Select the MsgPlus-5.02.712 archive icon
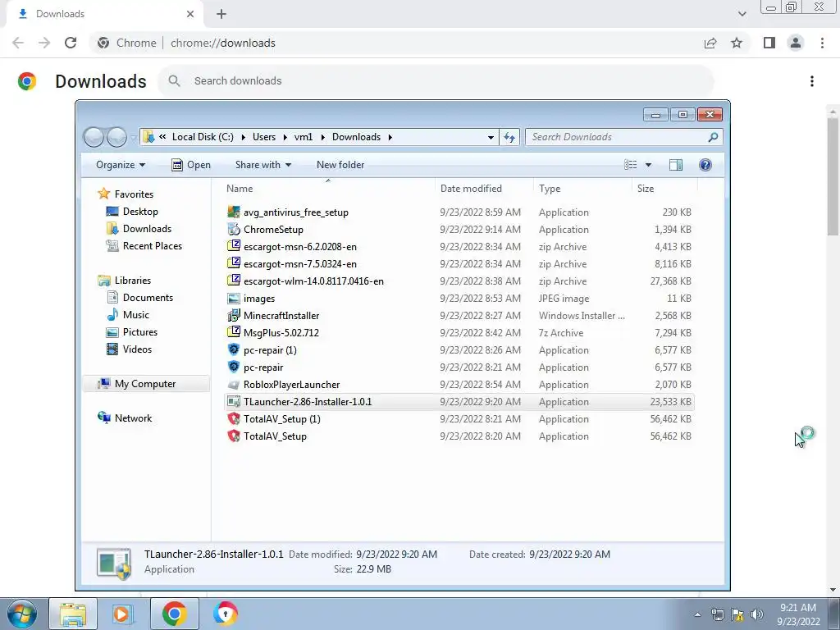This screenshot has height=630, width=840. 234,333
